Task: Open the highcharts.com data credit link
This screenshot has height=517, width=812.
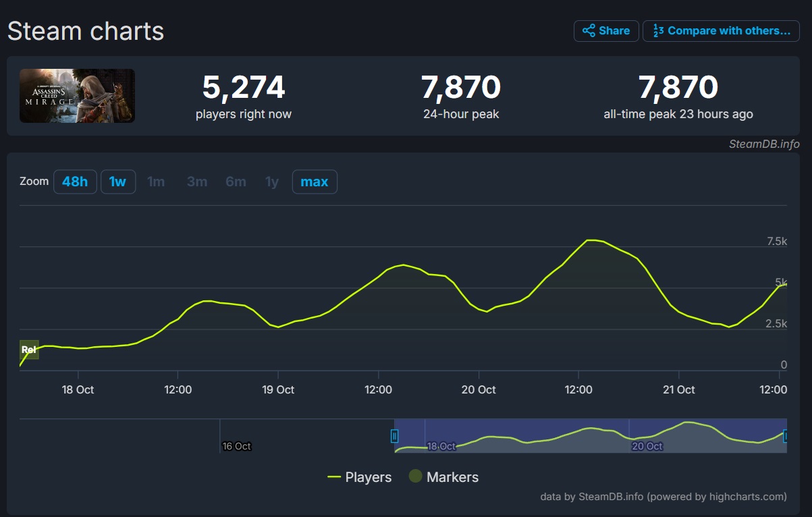Action: tap(664, 497)
